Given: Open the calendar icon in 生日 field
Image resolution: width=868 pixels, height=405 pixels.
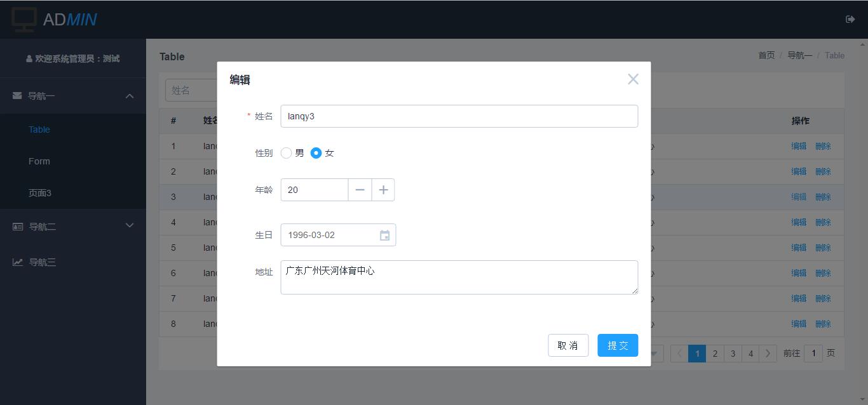Looking at the screenshot, I should point(384,236).
